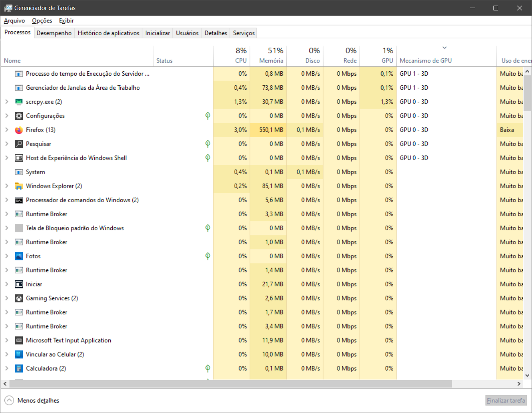This screenshot has width=532, height=413.
Task: Select the Runtime Broker row with 3,3 MB
Action: (x=262, y=214)
